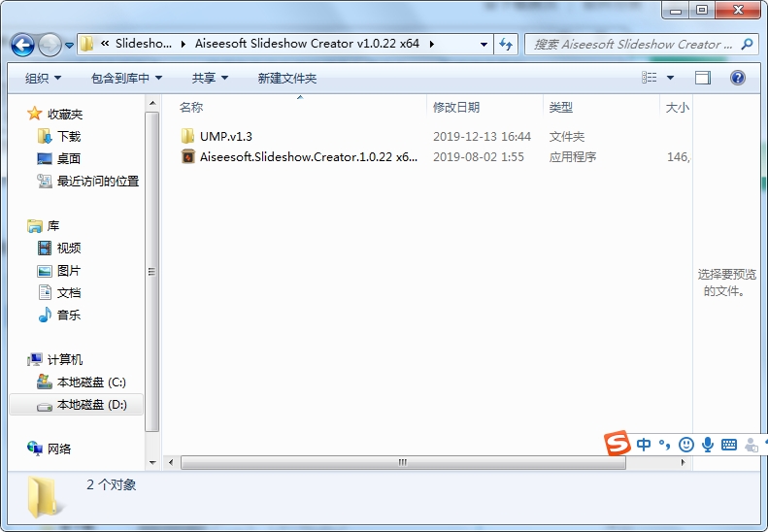Viewport: 768px width, 532px height.
Task: Open the Sogou soft keyboard icon
Action: (729, 445)
